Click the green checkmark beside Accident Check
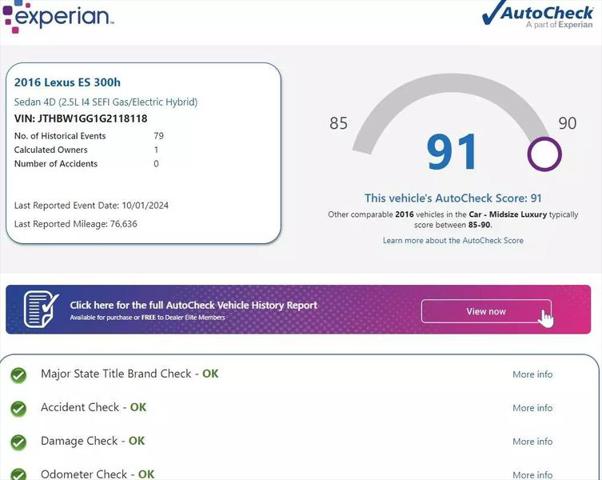The height and width of the screenshot is (480, 602). coord(18,408)
